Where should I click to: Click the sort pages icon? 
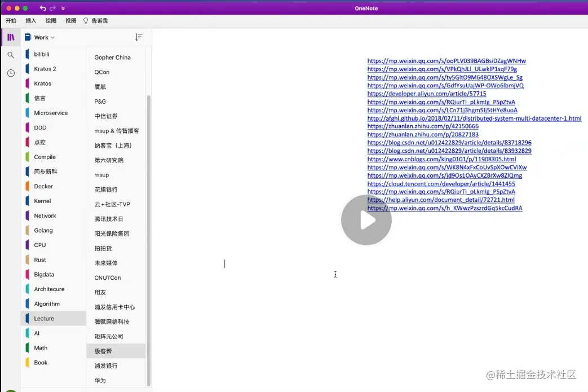pyautogui.click(x=139, y=37)
